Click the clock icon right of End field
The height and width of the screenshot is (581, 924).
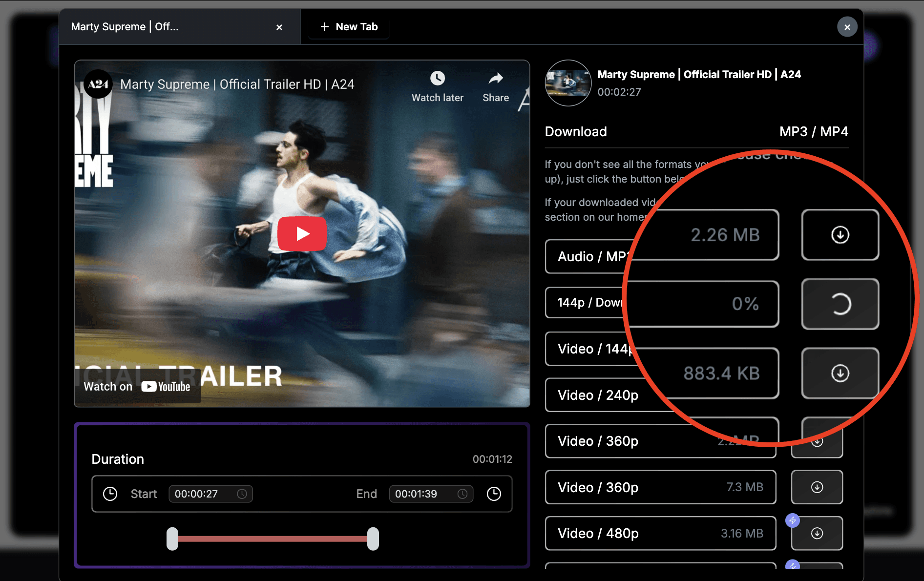pyautogui.click(x=494, y=494)
